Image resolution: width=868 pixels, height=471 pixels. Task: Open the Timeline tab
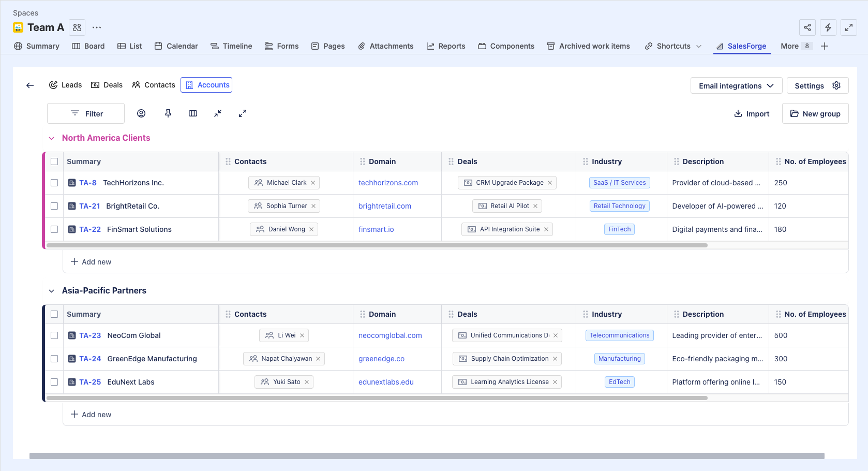[231, 46]
